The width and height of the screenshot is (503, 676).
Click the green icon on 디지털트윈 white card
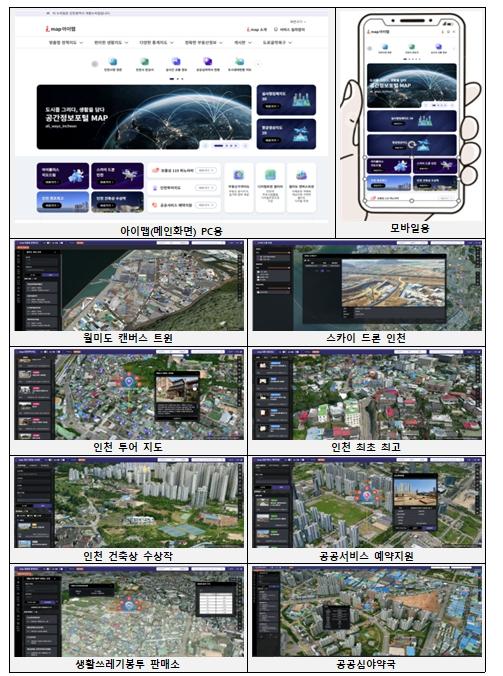tap(270, 175)
